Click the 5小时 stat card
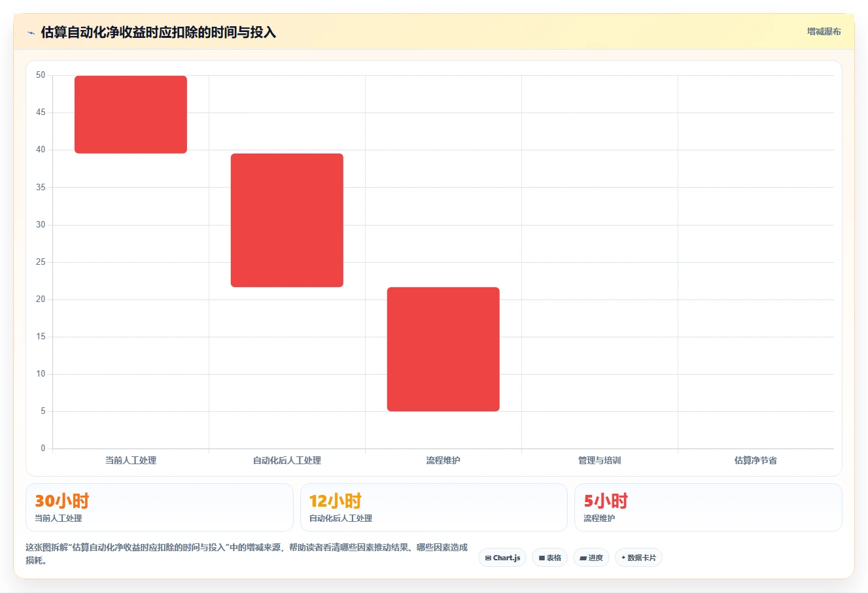Viewport: 868px width, 593px height. coord(708,507)
